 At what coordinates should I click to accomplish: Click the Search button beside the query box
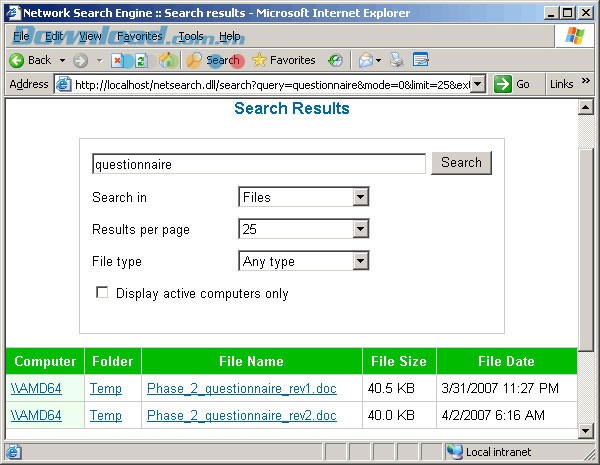461,163
